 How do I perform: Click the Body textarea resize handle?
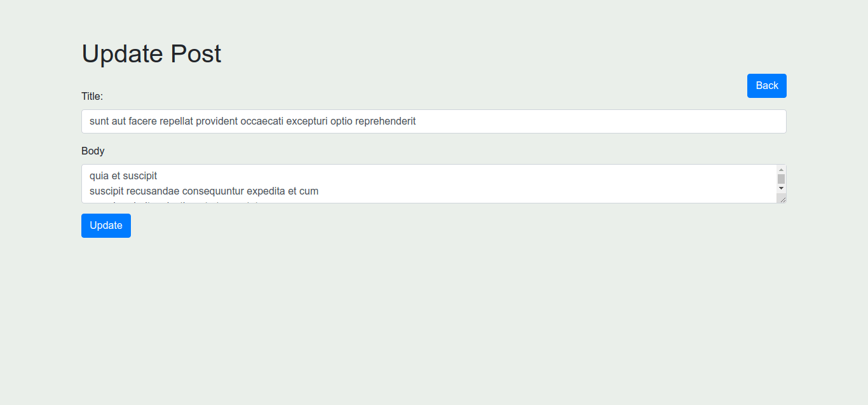tap(782, 199)
